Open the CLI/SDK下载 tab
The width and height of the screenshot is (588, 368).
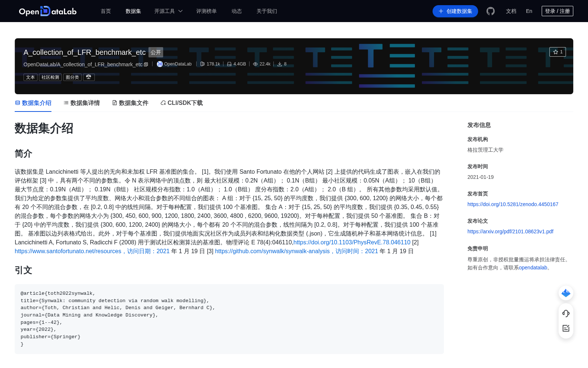tap(182, 103)
